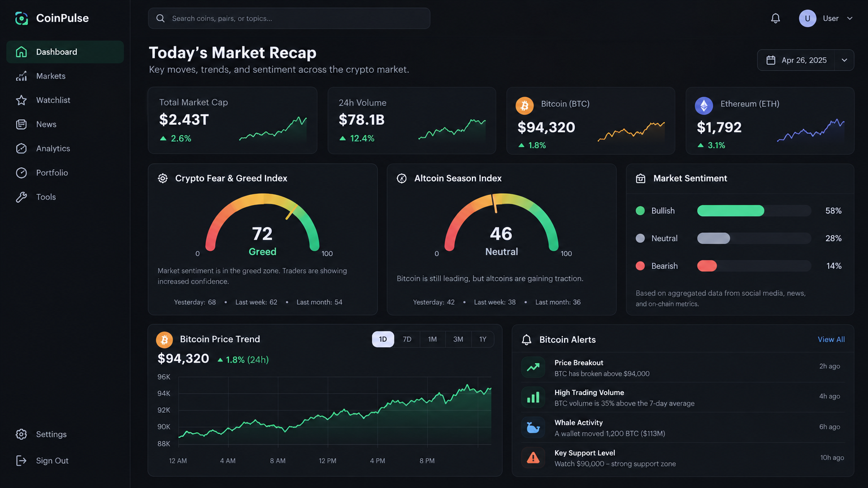Open Watchlist from the sidebar menu
This screenshot has height=488, width=868.
coord(53,100)
